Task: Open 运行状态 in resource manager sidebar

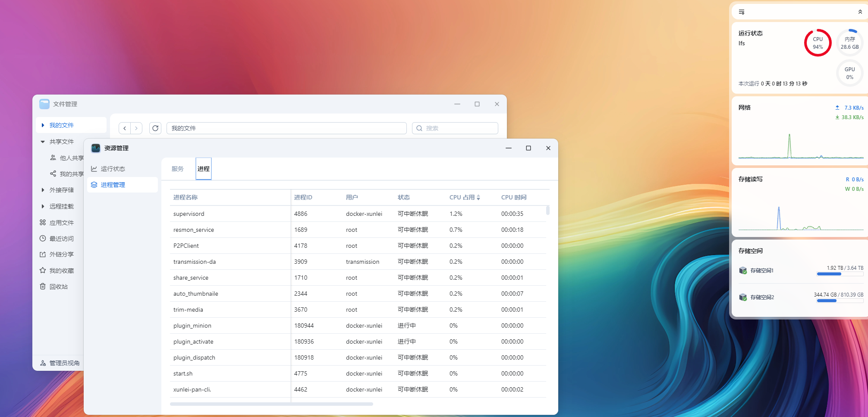Action: coord(113,169)
